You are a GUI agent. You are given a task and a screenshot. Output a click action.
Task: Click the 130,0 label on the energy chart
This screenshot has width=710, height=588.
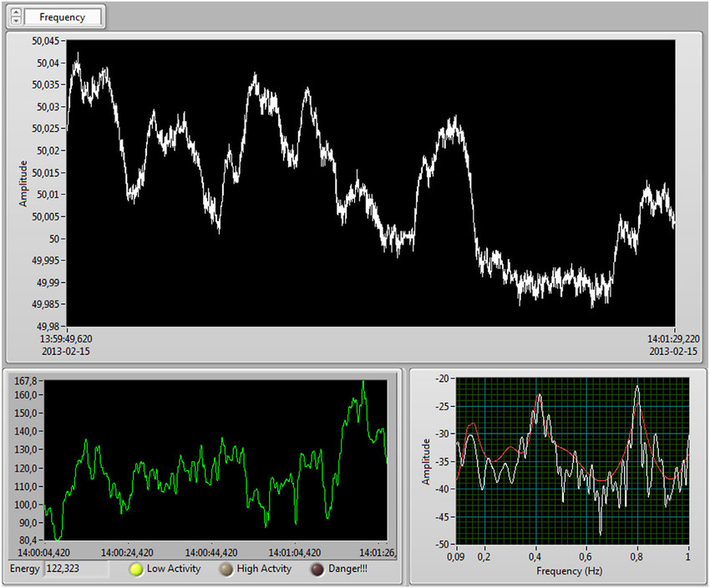point(25,450)
